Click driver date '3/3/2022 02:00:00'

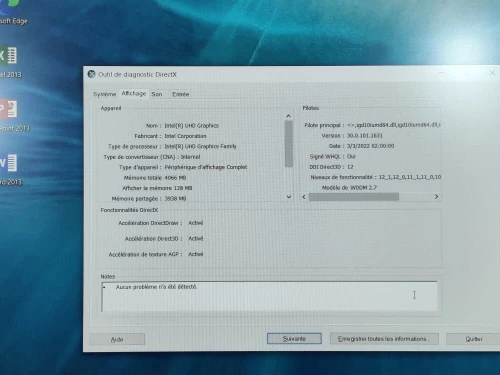tap(370, 146)
